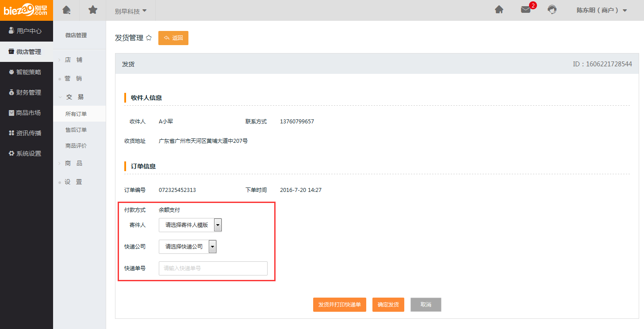This screenshot has height=329, width=644.
Task: Open 智能策略 in the sidebar
Action: pos(27,72)
